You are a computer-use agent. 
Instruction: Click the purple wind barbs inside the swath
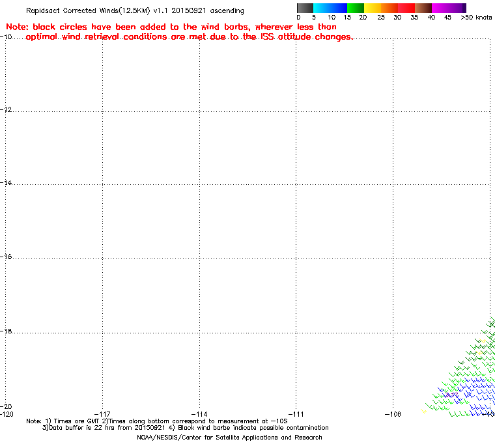pos(451,395)
